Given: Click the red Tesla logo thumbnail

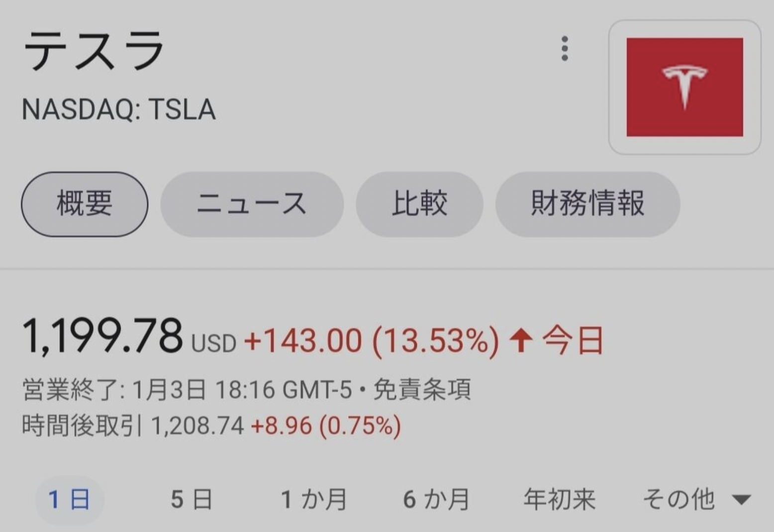Looking at the screenshot, I should 684,87.
